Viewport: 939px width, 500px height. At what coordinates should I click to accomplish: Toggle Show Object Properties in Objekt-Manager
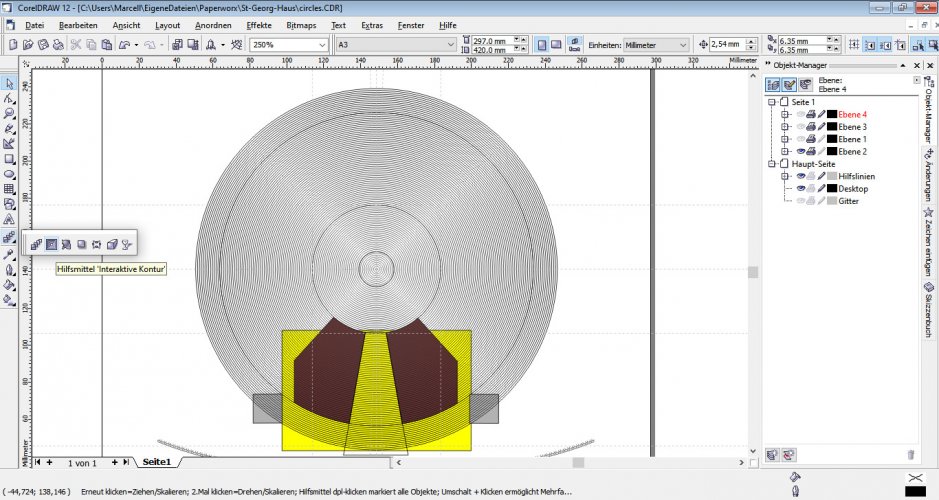click(x=773, y=85)
